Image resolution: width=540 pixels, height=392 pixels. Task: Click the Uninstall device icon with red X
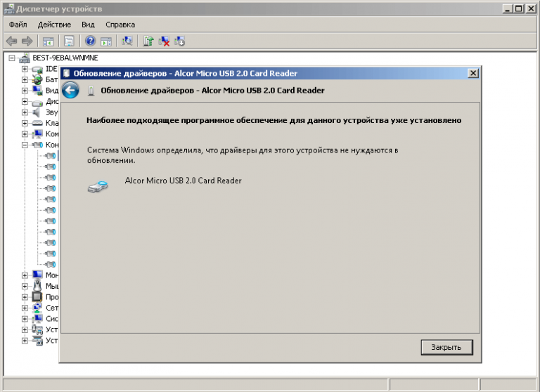(x=165, y=41)
